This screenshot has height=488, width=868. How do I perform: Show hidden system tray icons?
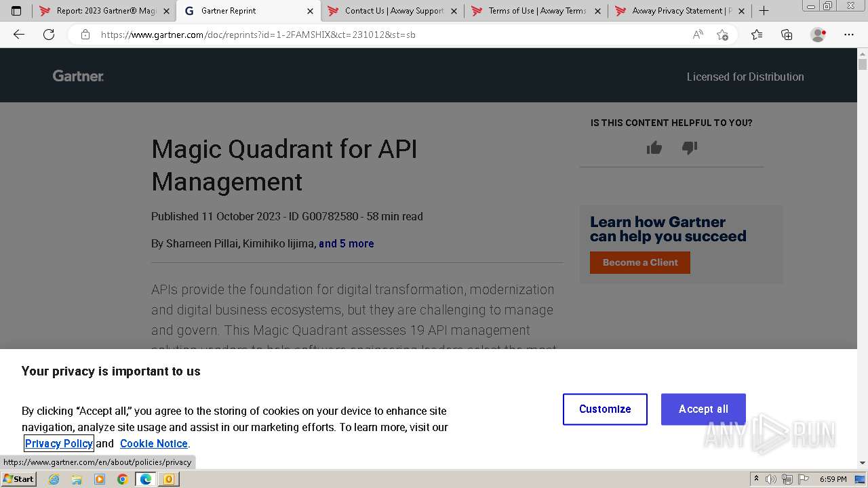(757, 479)
